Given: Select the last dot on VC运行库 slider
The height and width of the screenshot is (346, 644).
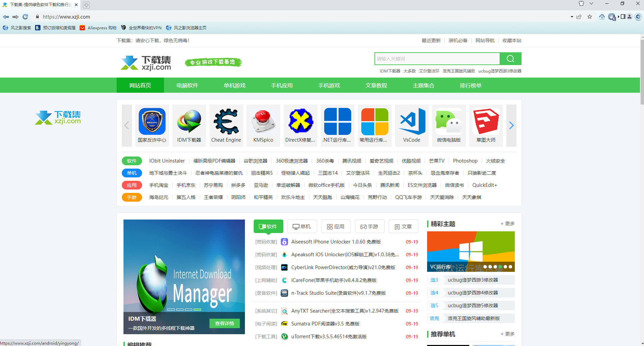Looking at the screenshot, I should [x=510, y=267].
